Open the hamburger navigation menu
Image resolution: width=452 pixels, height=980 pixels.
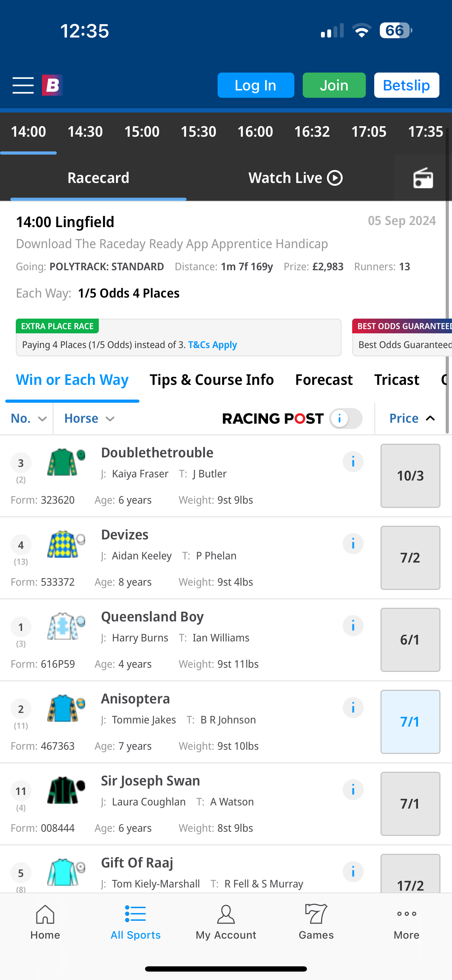tap(23, 85)
